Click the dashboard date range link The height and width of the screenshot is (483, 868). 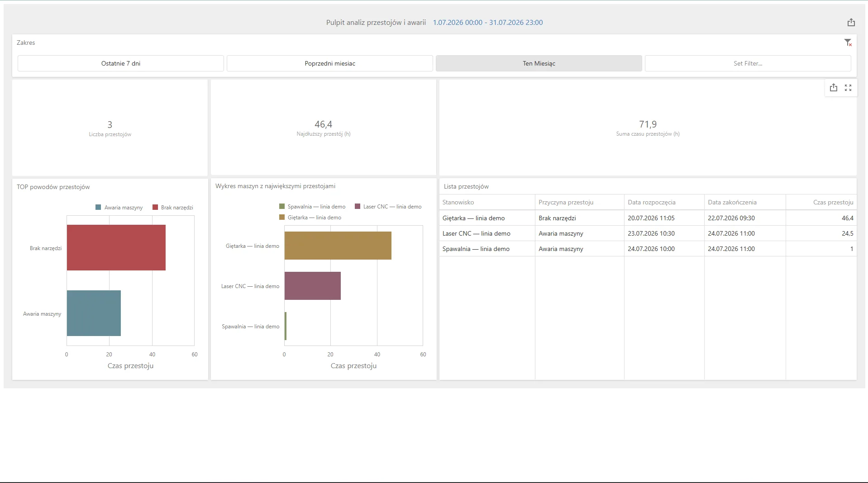(488, 23)
